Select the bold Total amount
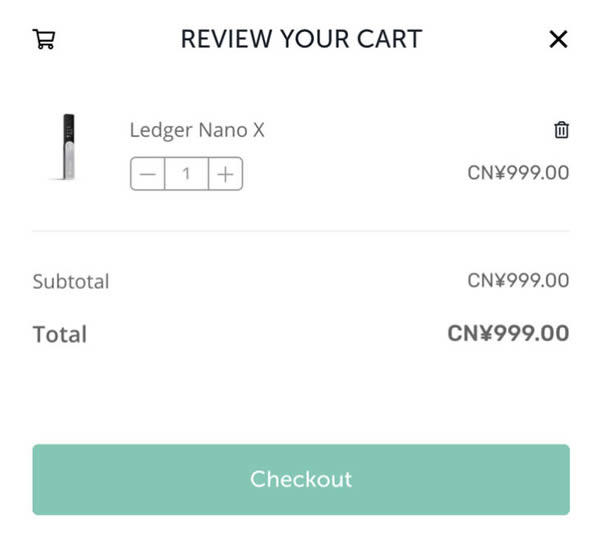The height and width of the screenshot is (543, 600). tap(508, 333)
